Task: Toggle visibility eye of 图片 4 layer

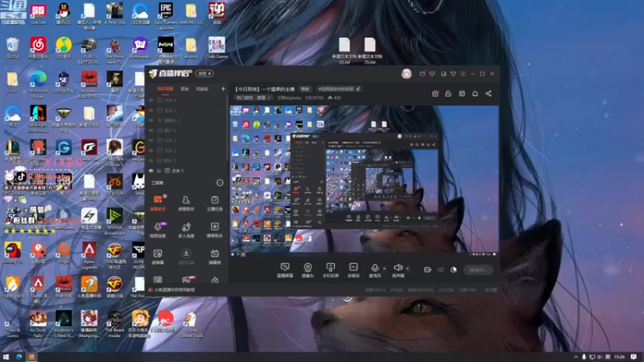Action: 151,130
